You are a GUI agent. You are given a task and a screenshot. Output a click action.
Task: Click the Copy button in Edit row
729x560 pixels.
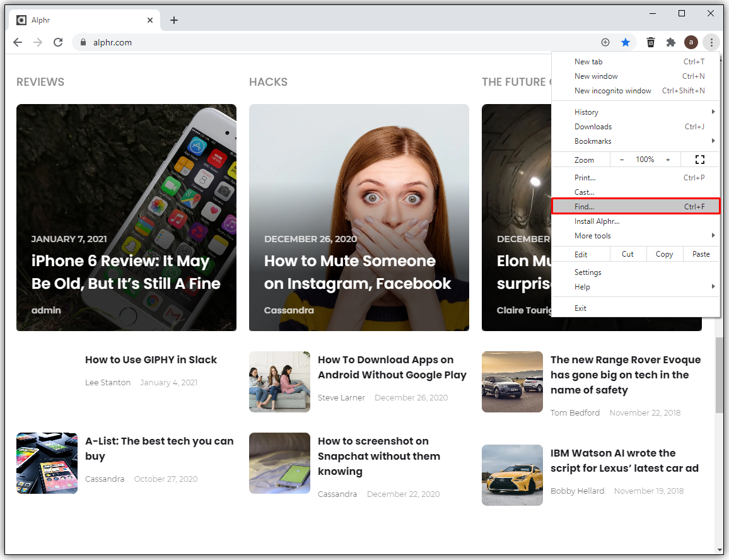click(664, 254)
